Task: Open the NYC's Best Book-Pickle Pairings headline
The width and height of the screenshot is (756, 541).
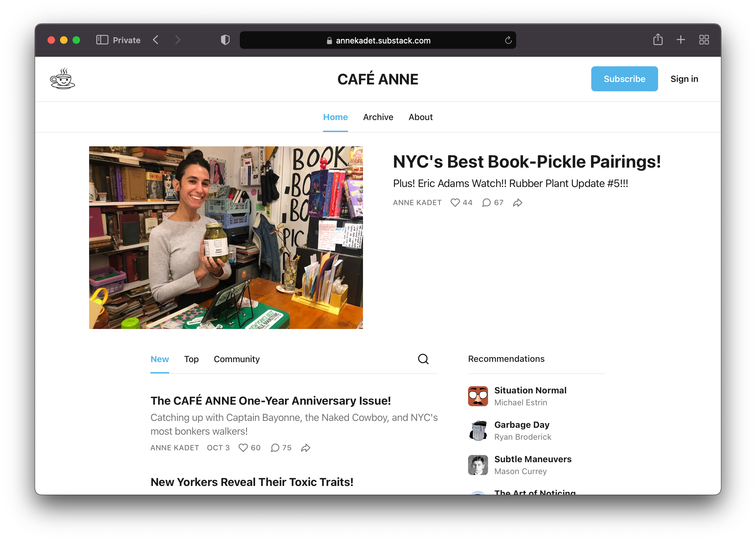Action: [527, 162]
